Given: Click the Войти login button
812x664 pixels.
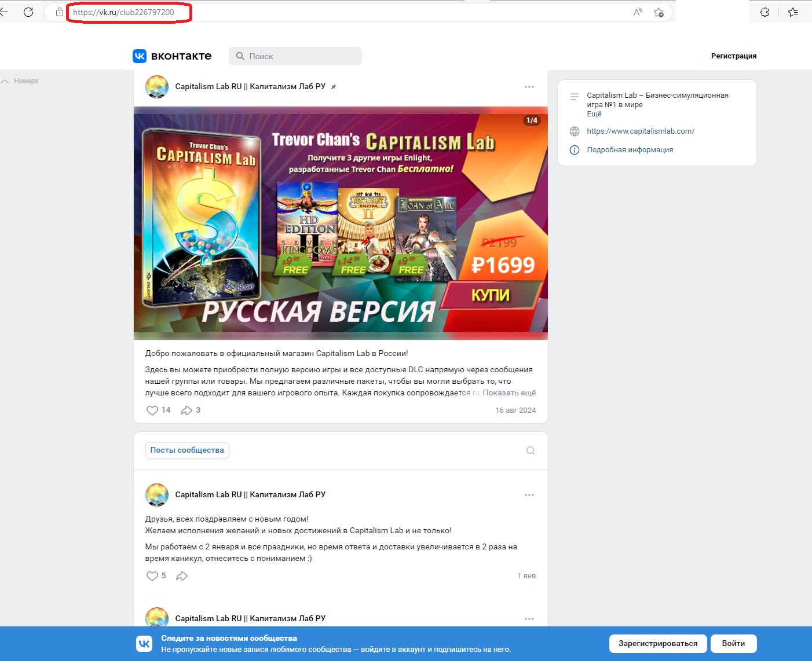Looking at the screenshot, I should [x=733, y=644].
